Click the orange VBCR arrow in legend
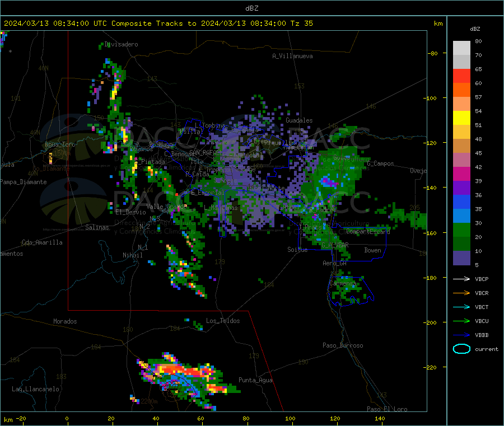504x426 pixels. point(461,293)
